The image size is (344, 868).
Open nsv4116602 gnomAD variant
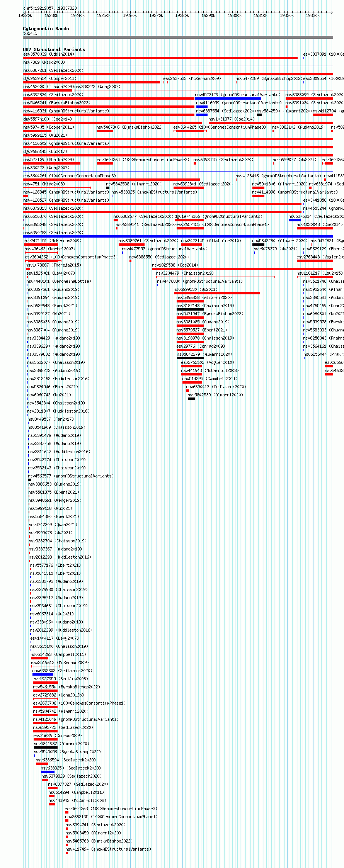pos(66,143)
